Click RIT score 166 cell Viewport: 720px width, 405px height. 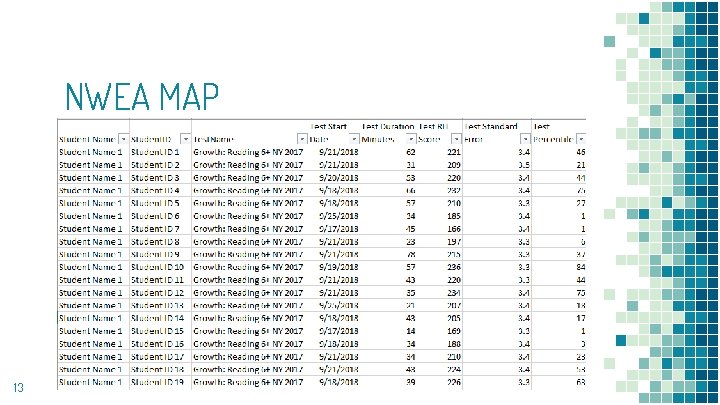454,229
